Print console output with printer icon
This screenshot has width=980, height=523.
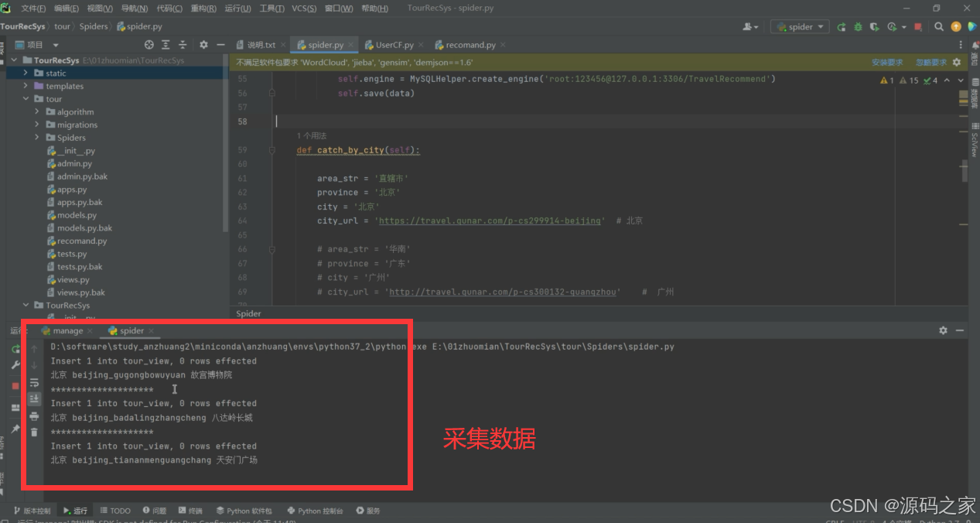pos(34,416)
